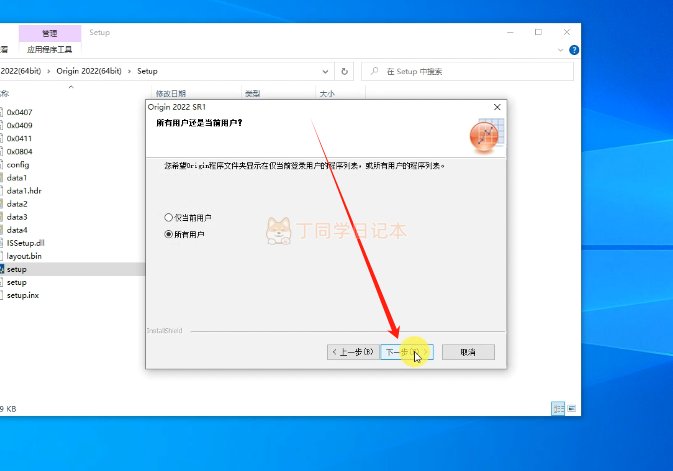Click the 取消 button in installer
The height and width of the screenshot is (471, 673).
pos(468,352)
